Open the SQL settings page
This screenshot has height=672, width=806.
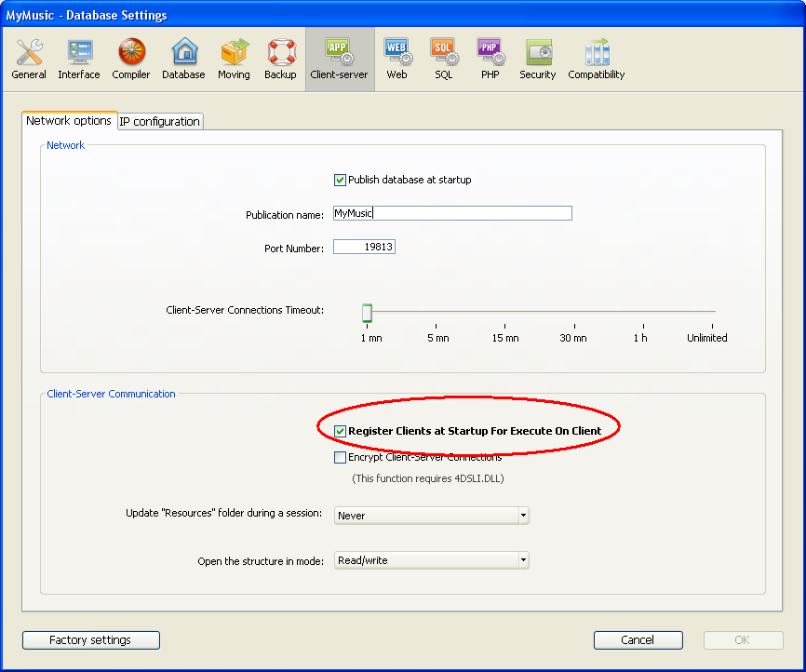click(x=443, y=60)
